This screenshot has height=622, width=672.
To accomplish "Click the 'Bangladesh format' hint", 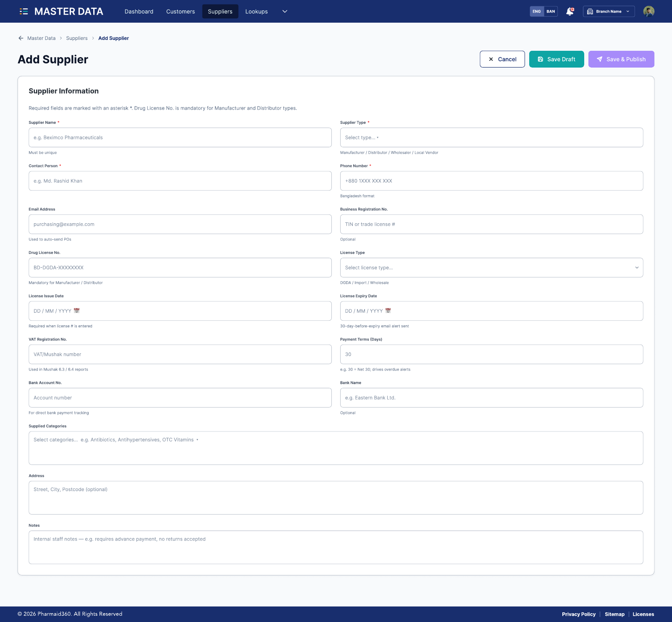I will pos(357,196).
